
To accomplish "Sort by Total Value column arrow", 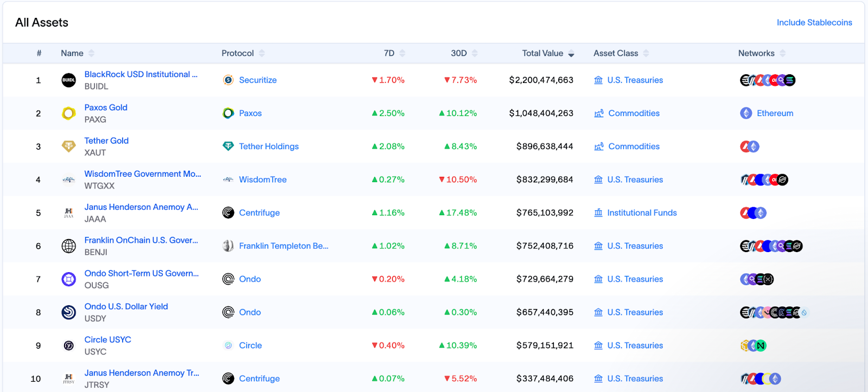I will coord(571,54).
